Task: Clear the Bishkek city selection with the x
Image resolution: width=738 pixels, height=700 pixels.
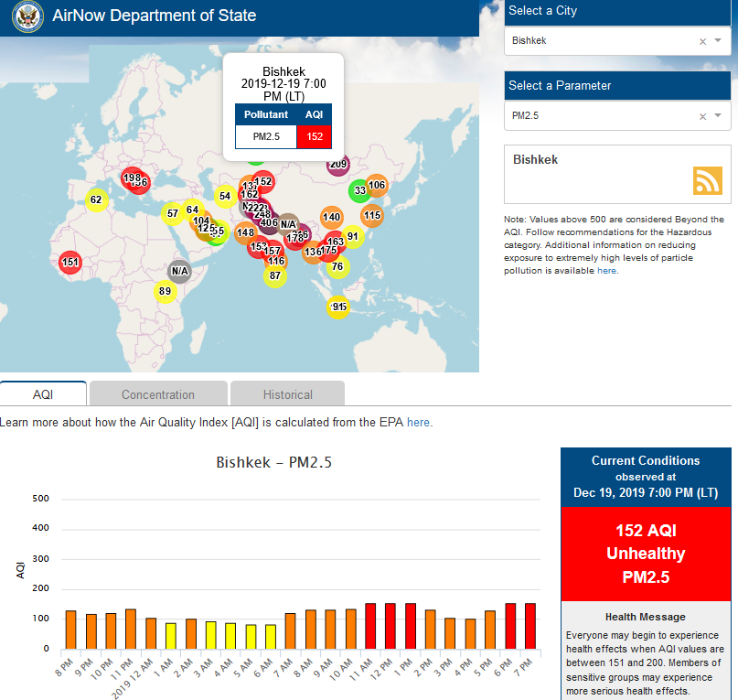Action: click(702, 41)
